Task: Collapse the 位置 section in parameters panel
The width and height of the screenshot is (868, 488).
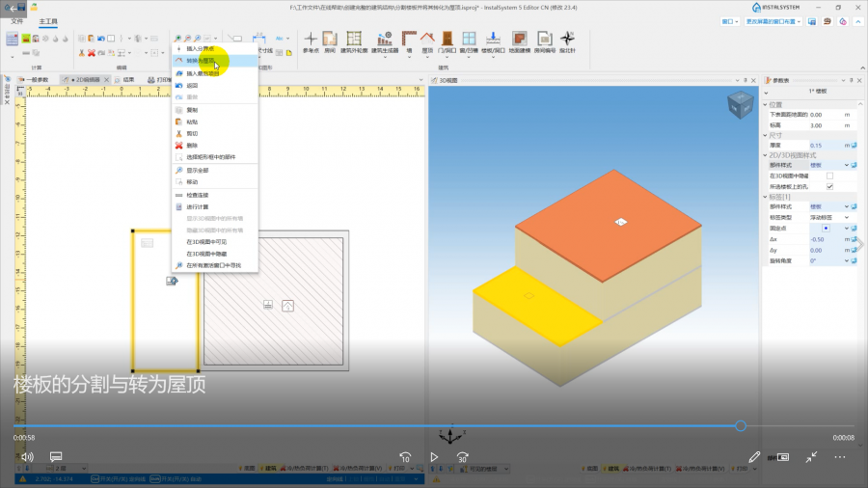Action: pyautogui.click(x=768, y=104)
